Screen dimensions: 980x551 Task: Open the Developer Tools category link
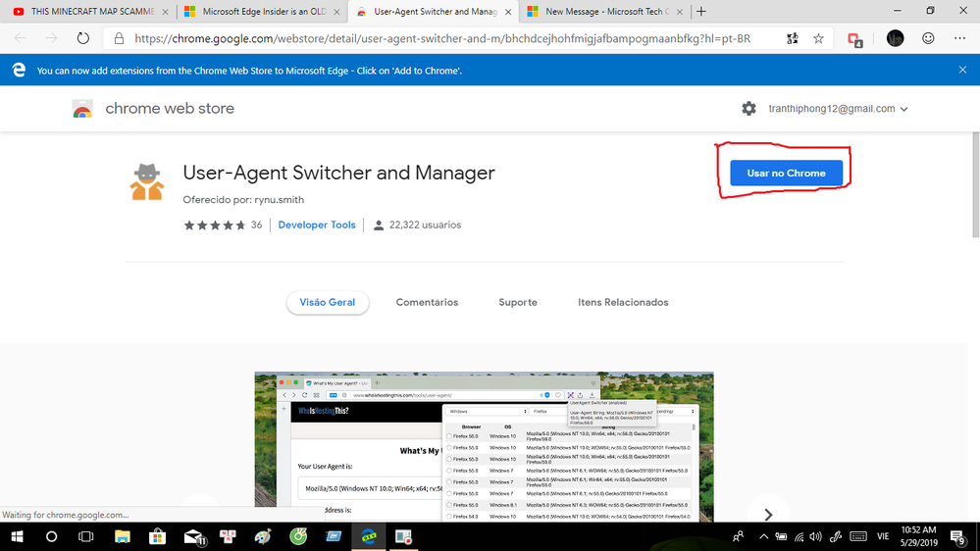point(317,225)
